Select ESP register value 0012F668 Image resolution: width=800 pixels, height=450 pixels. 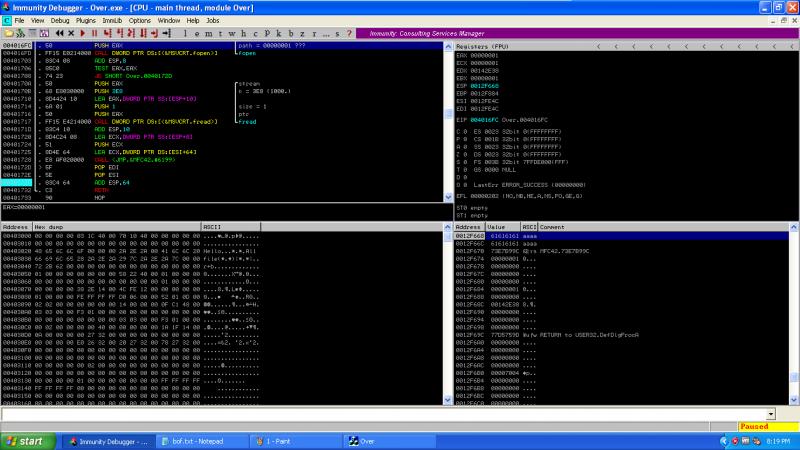[485, 86]
